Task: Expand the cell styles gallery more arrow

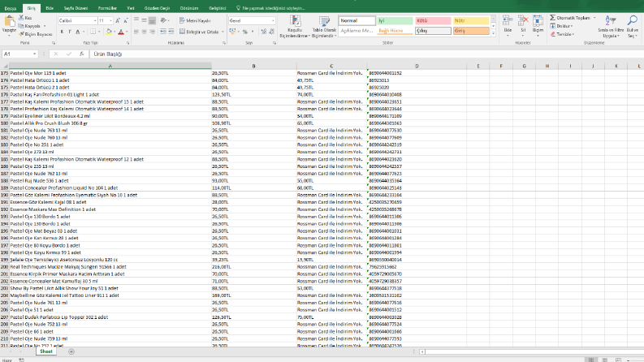Action: [493, 33]
